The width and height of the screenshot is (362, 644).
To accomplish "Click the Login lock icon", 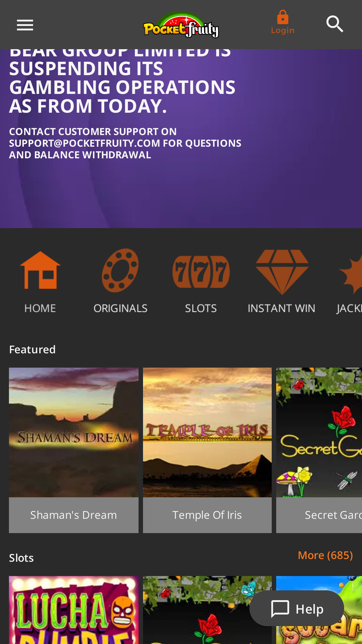I will coord(283,17).
